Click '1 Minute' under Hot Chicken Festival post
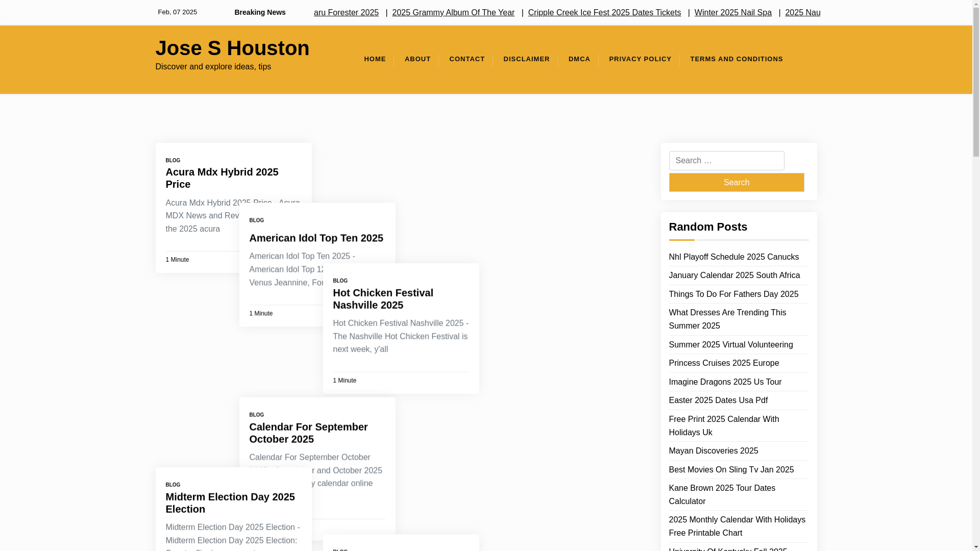Screen dimensions: 980x551 pyautogui.click(x=345, y=381)
